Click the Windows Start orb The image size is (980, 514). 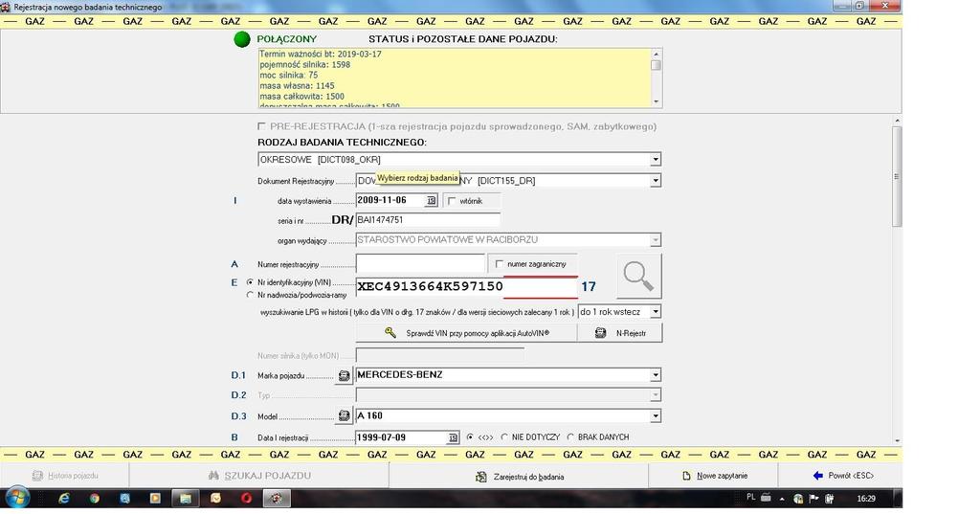pos(17,499)
